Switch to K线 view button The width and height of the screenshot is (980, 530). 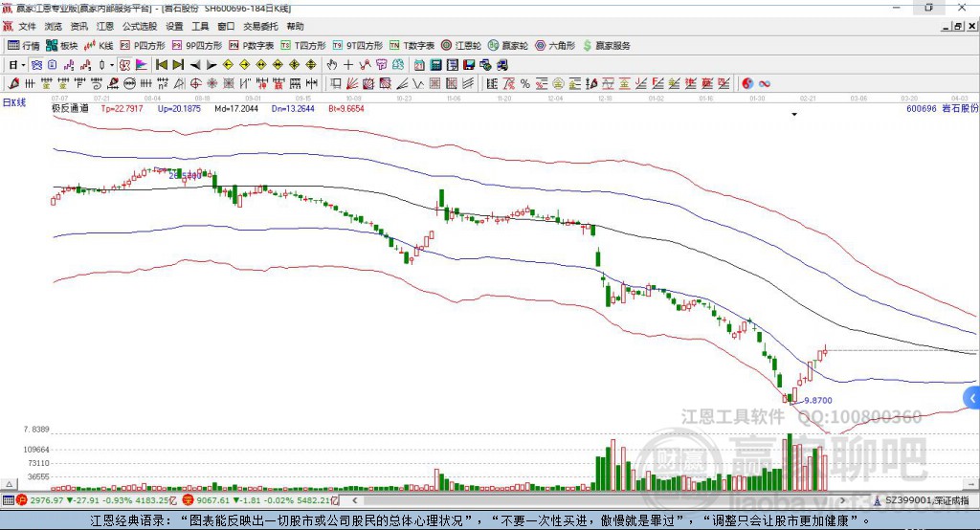click(99, 46)
